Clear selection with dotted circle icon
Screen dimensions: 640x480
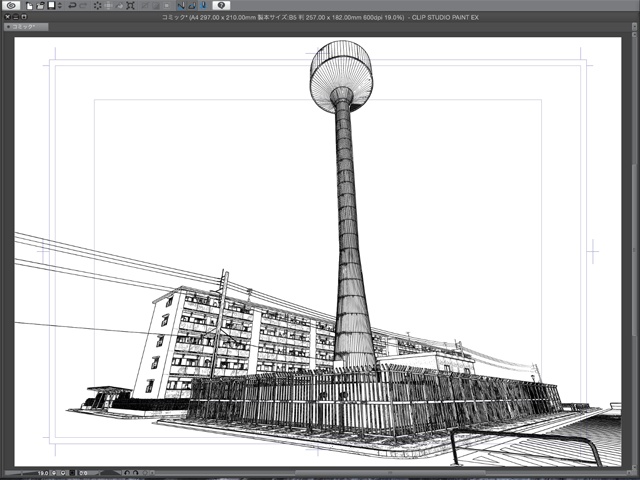tap(98, 6)
